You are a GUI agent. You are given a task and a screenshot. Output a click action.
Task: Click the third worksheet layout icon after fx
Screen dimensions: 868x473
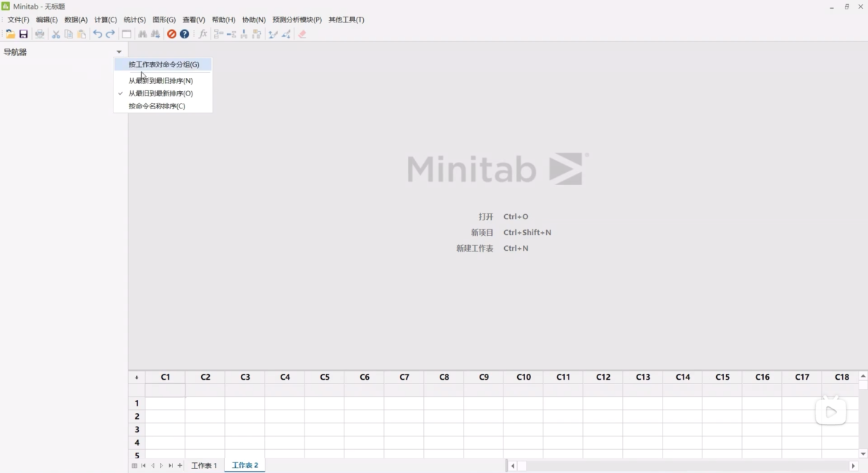tap(244, 34)
